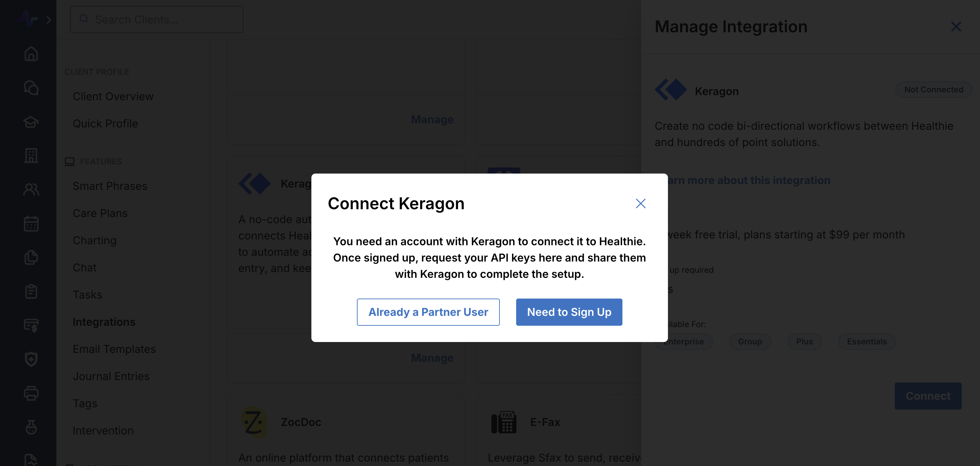
Task: Open the Chat messages sidebar icon
Action: [31, 88]
